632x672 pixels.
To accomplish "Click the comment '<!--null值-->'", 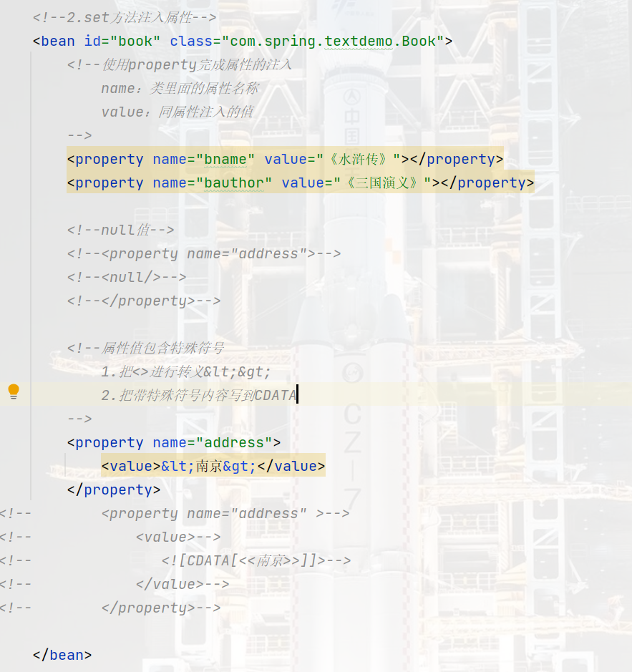I will point(120,230).
